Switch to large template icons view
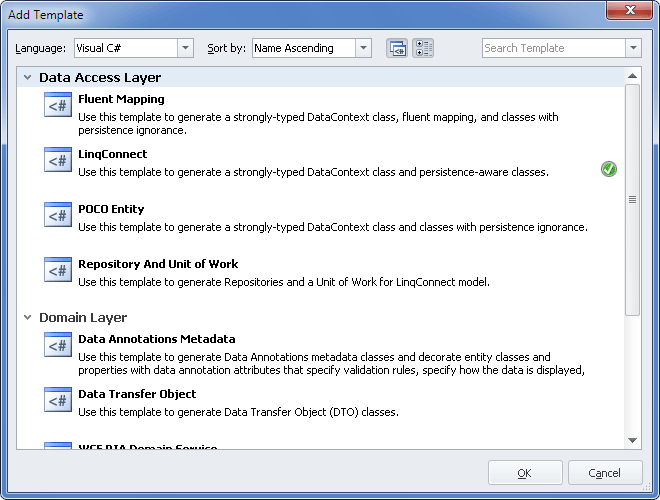Viewport: 660px width, 500px height. click(x=397, y=48)
